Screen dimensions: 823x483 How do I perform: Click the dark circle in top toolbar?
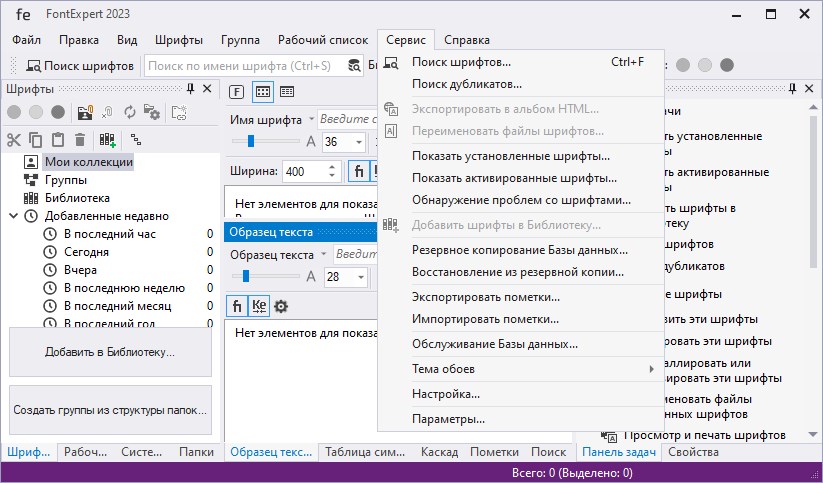click(726, 65)
